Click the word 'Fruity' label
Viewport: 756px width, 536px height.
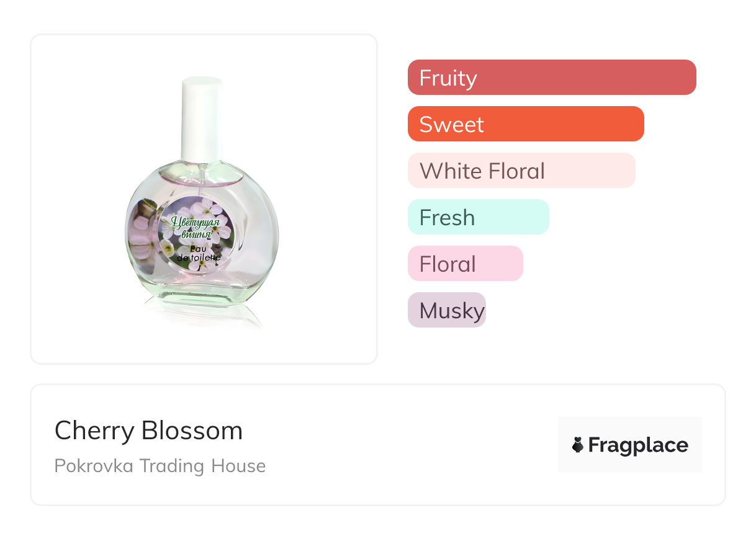click(x=448, y=78)
